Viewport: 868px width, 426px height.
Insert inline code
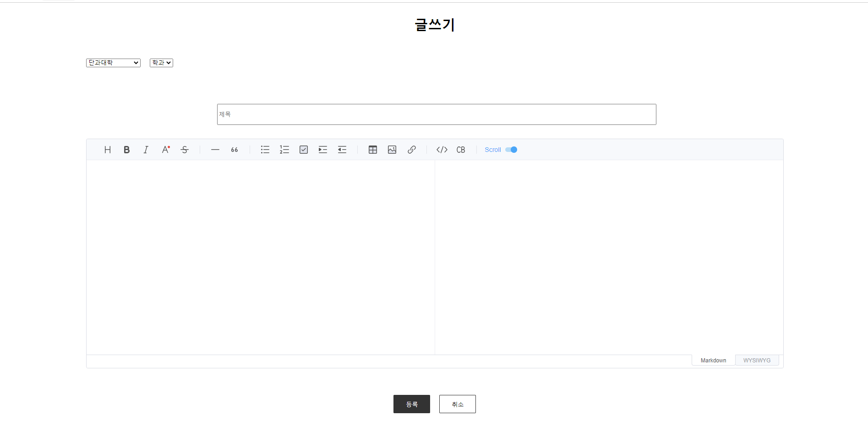pos(442,150)
